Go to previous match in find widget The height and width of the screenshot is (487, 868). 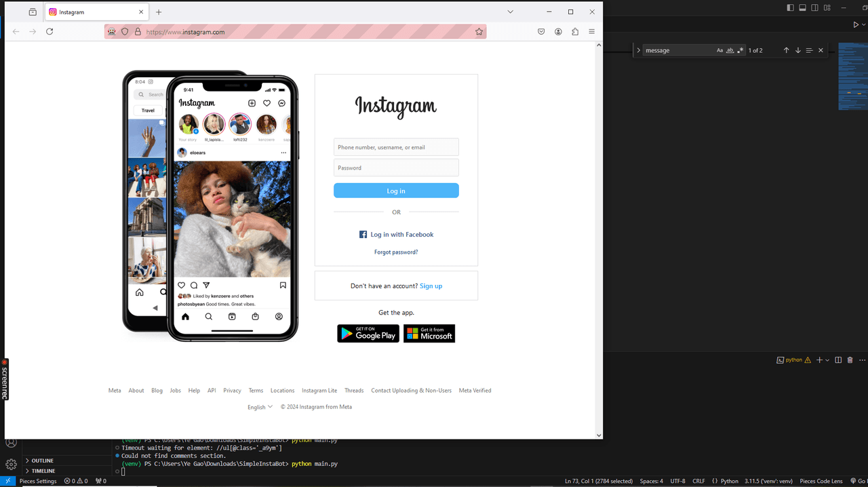786,50
